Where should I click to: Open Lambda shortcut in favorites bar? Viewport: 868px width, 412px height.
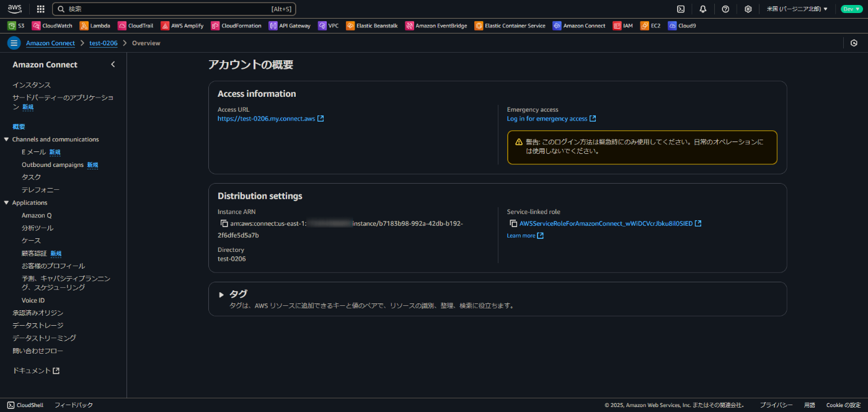95,26
